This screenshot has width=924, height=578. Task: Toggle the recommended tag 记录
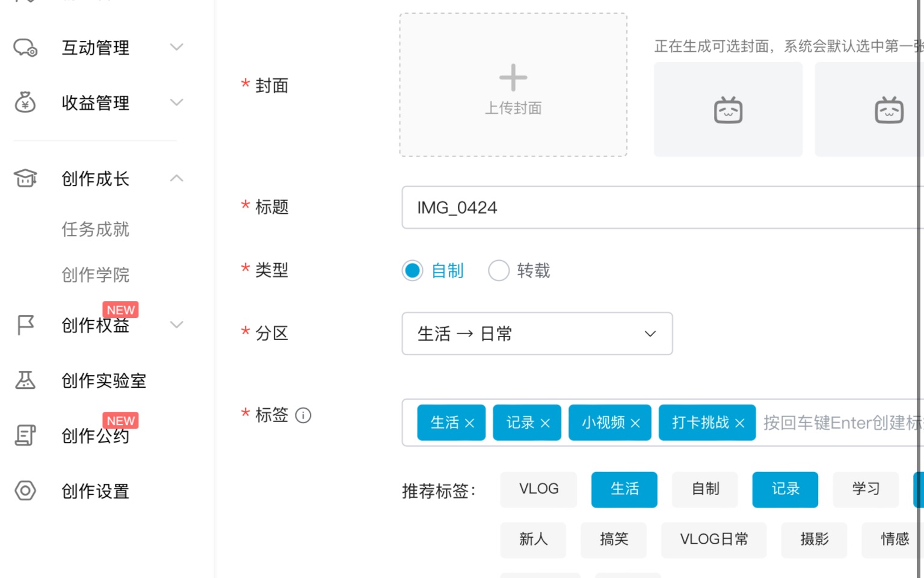(x=785, y=489)
